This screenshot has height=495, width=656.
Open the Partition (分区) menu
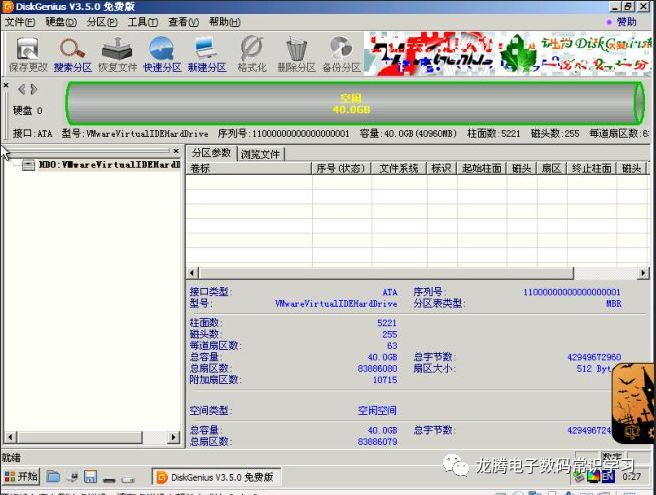tap(102, 22)
